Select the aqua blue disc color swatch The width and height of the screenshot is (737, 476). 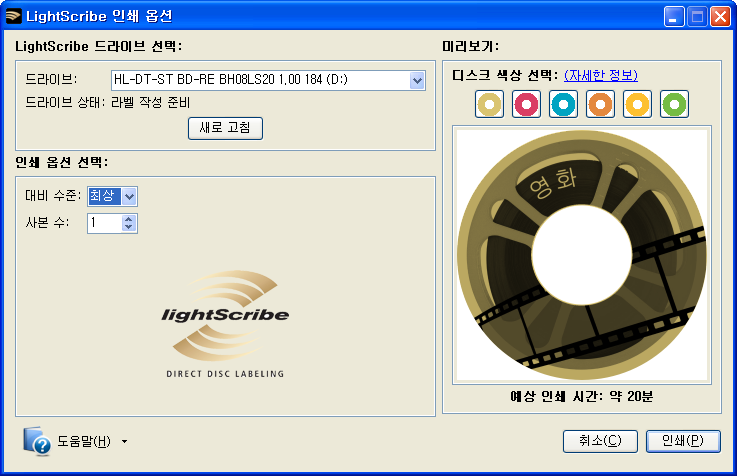[564, 104]
